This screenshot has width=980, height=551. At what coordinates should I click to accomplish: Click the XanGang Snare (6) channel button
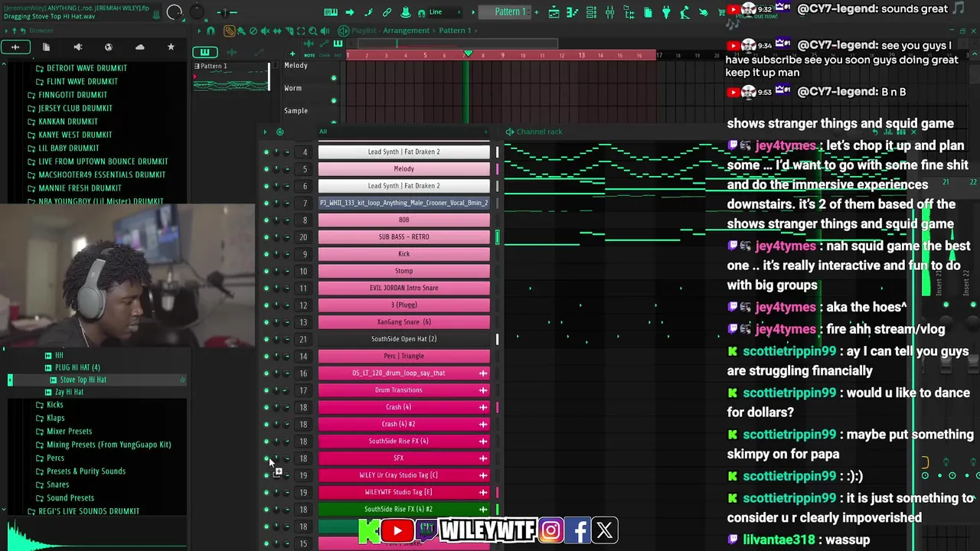click(403, 322)
